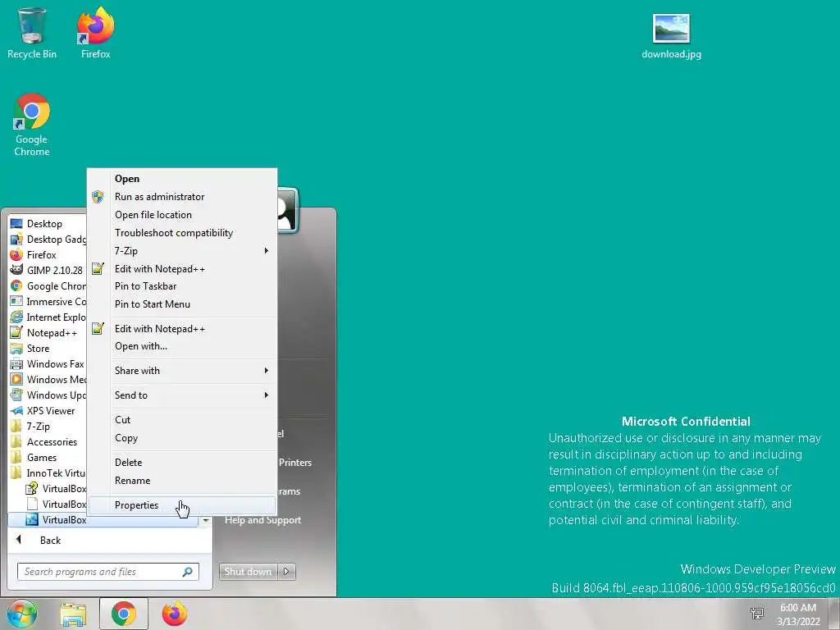The height and width of the screenshot is (630, 840).
Task: Open Windows Update in programs list
Action: coord(47,395)
